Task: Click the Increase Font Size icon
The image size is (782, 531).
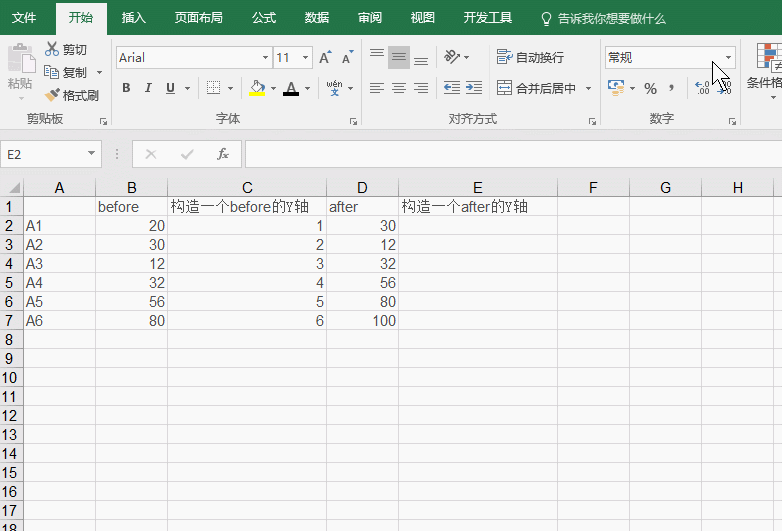Action: point(325,58)
